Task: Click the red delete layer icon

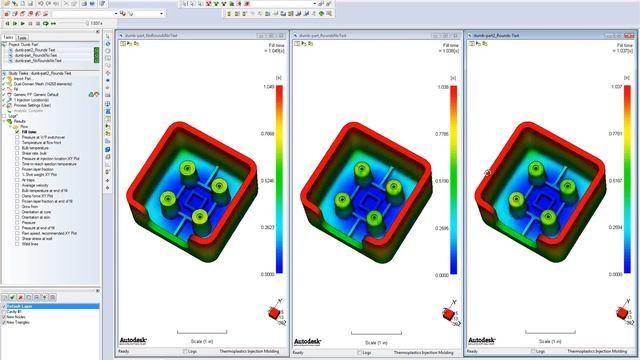Action: (20, 297)
